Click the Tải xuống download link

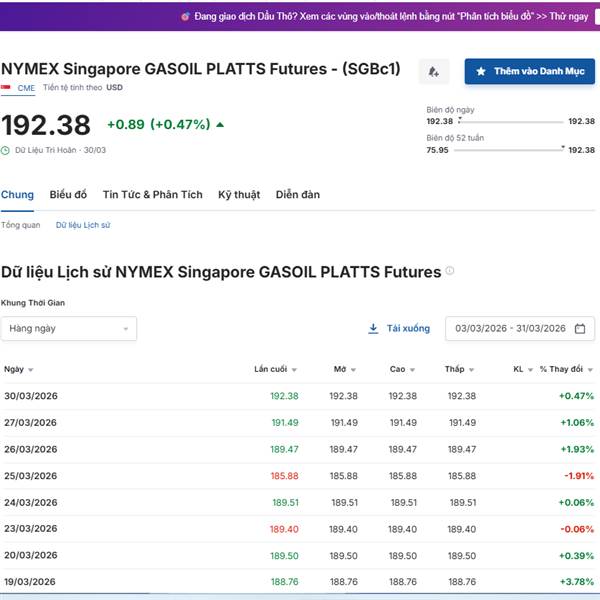click(408, 329)
